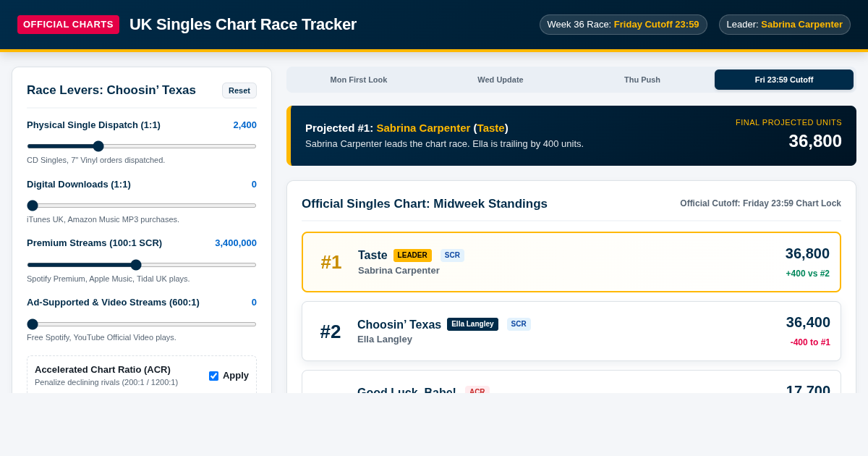The width and height of the screenshot is (868, 456).
Task: Click the -400 to #1 indicator
Action: point(810,342)
